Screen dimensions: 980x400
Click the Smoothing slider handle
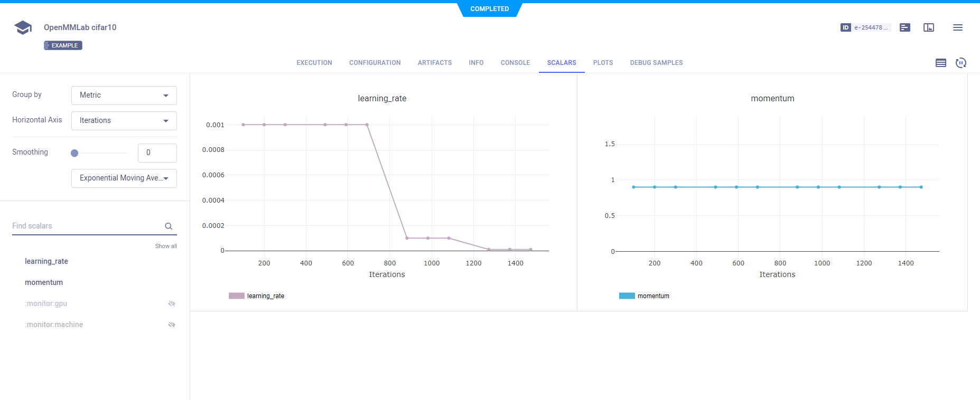pos(74,153)
